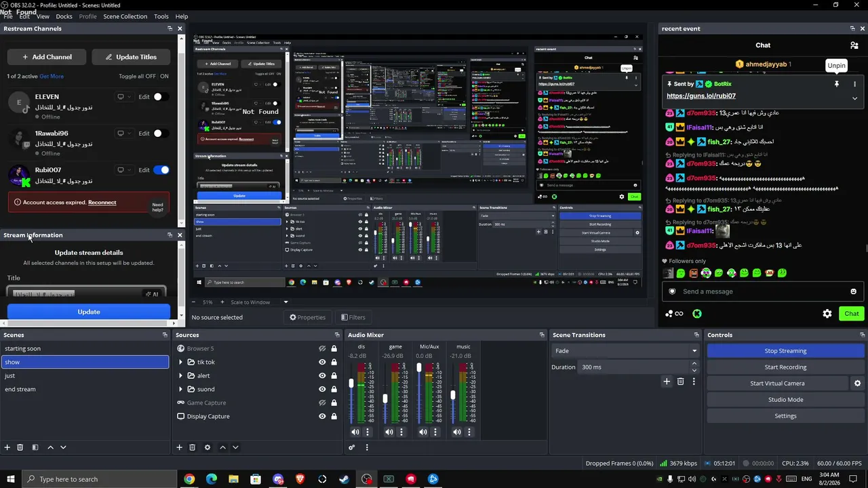Open the Fade transition dropdown
The height and width of the screenshot is (488, 868).
625,351
